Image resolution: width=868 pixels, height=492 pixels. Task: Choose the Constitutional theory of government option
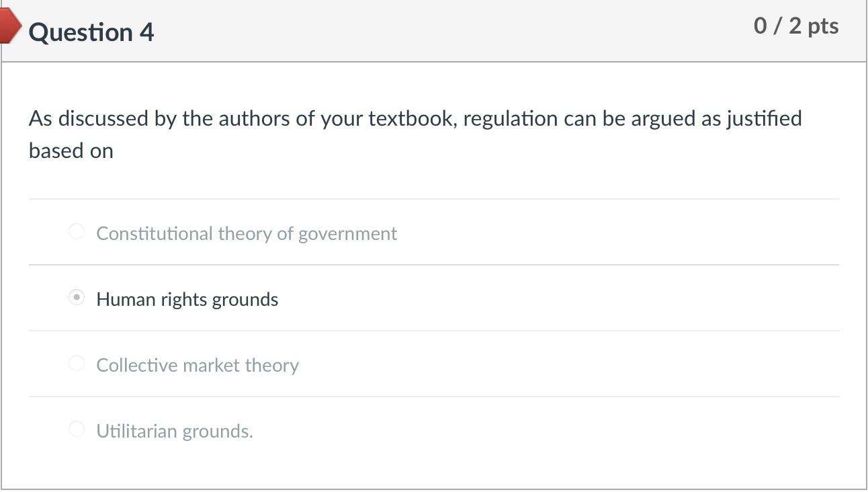[76, 231]
